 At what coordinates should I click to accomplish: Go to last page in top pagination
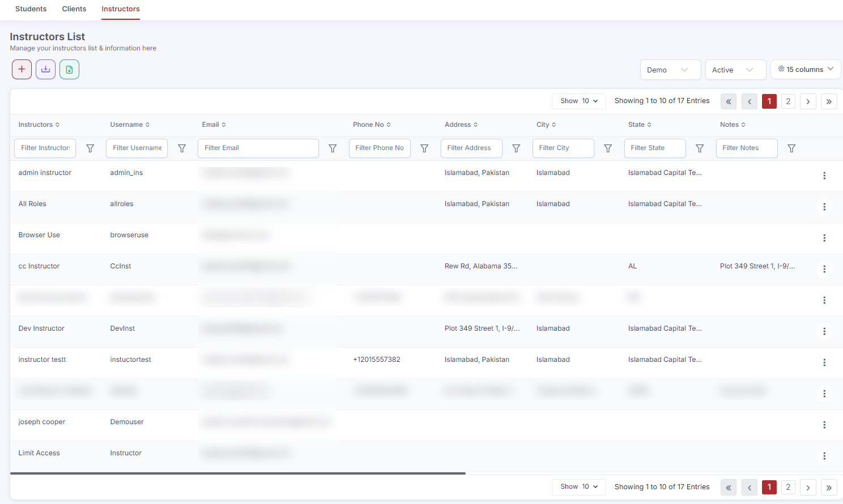(x=829, y=101)
